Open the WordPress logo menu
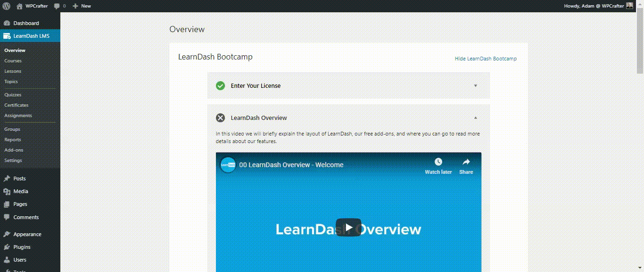 point(7,6)
